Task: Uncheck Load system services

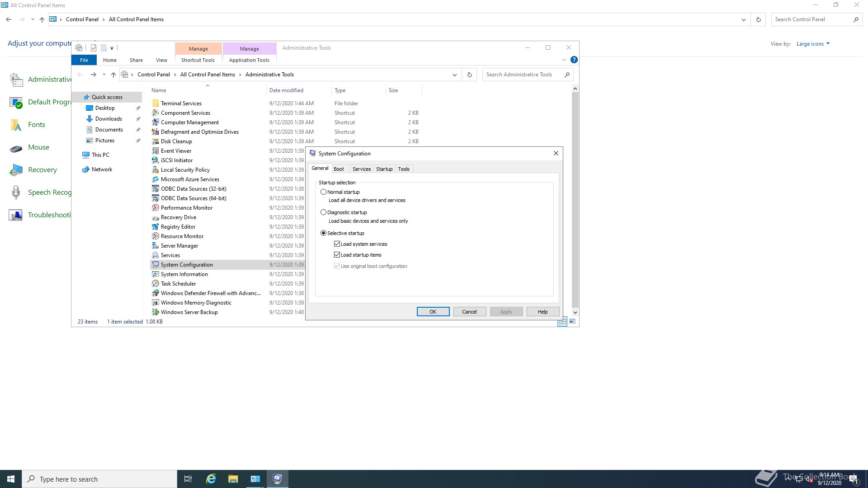Action: click(x=337, y=244)
